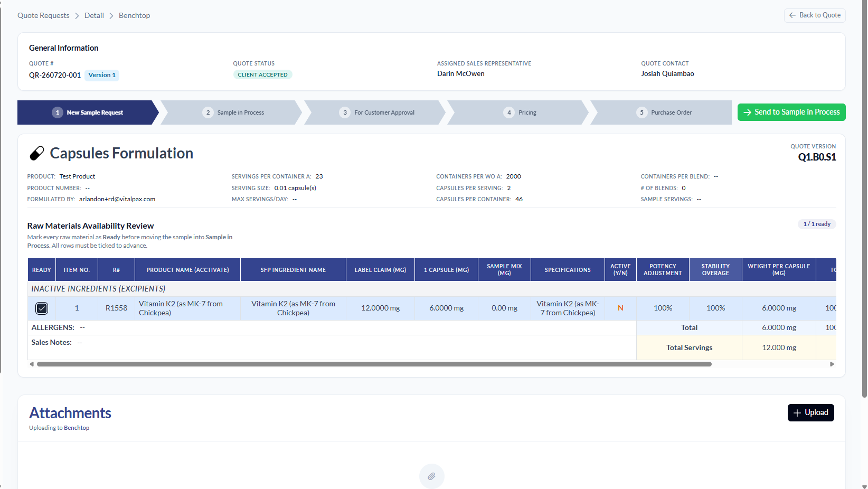Click the orange N active value
The height and width of the screenshot is (489, 868).
tap(620, 308)
